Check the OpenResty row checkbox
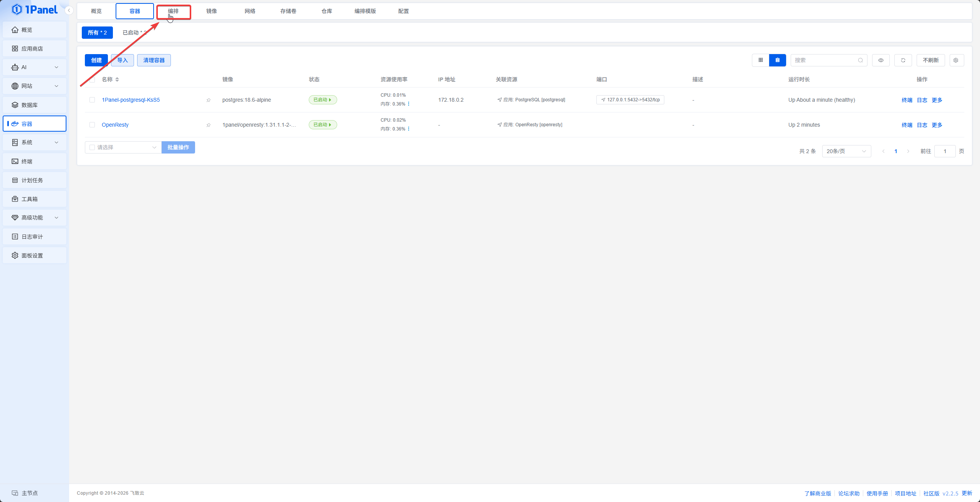This screenshot has height=502, width=980. click(92, 125)
